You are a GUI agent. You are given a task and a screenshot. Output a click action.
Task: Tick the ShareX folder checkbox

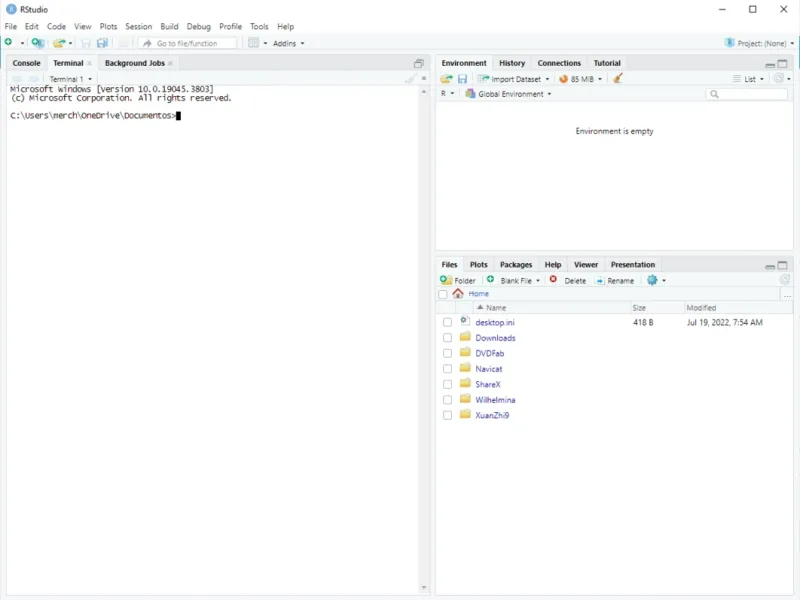coord(447,384)
